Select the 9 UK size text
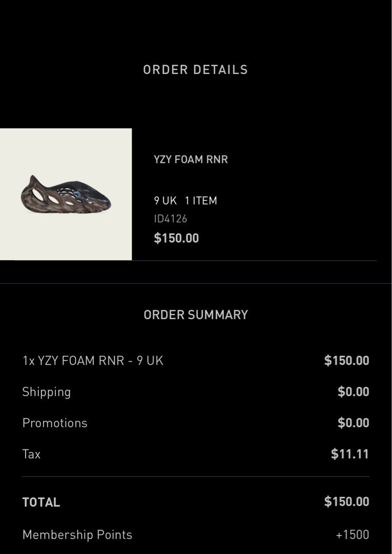The image size is (392, 554). [165, 201]
